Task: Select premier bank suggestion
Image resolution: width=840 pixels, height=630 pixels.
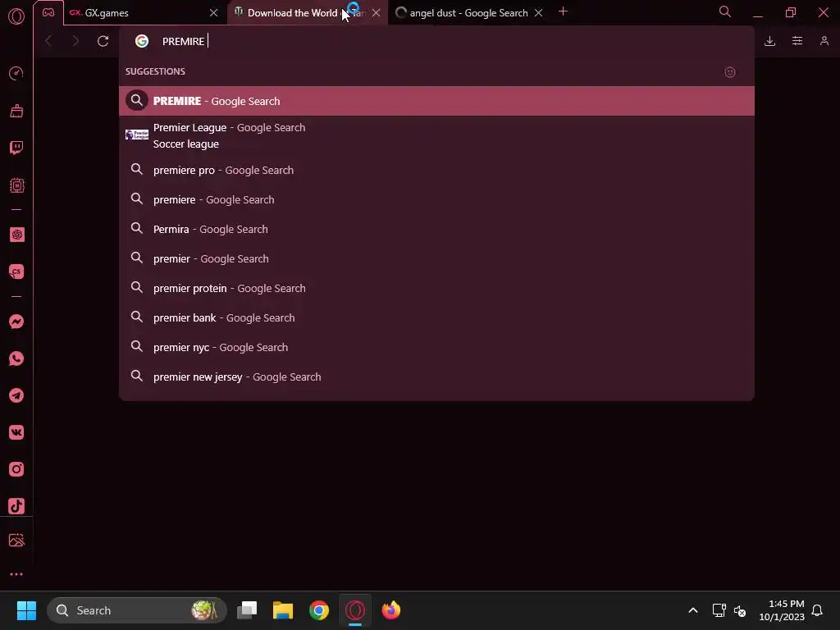Action: pyautogui.click(x=436, y=317)
